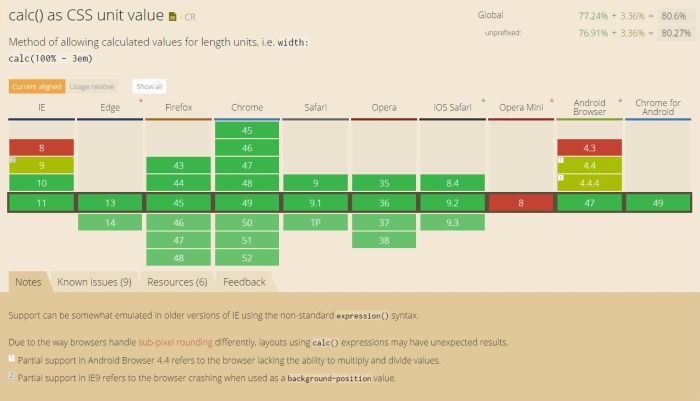Click the Show all button

149,87
